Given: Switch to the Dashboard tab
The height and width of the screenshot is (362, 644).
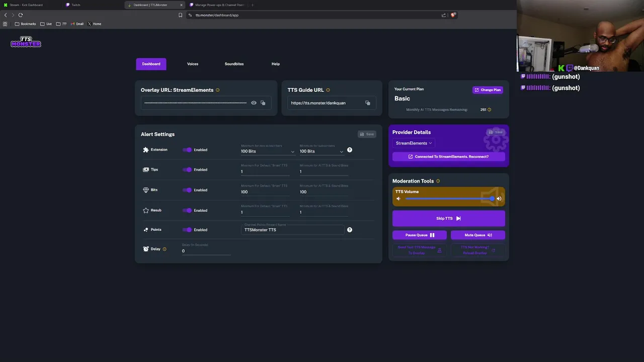Looking at the screenshot, I should click(x=151, y=64).
